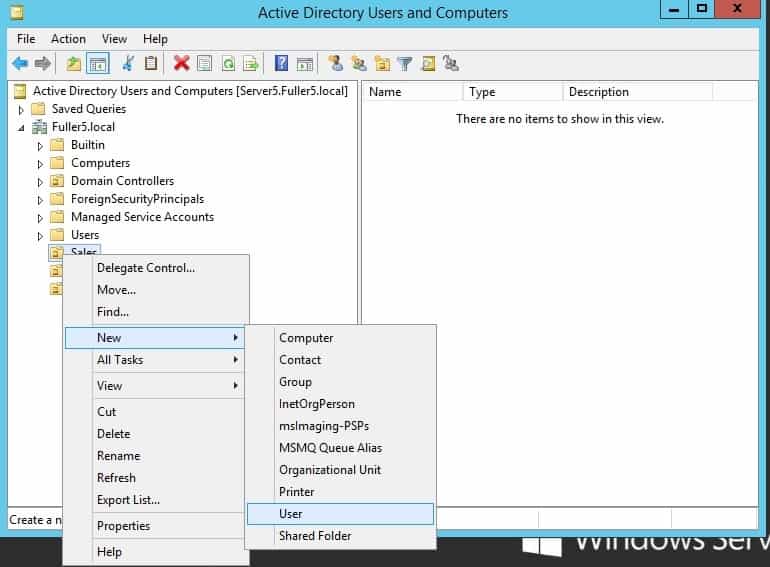Expand the Builtin container
770x567 pixels.
point(40,146)
